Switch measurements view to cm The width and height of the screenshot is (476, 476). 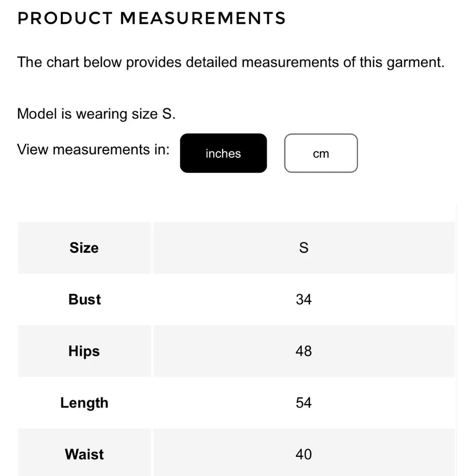[321, 153]
